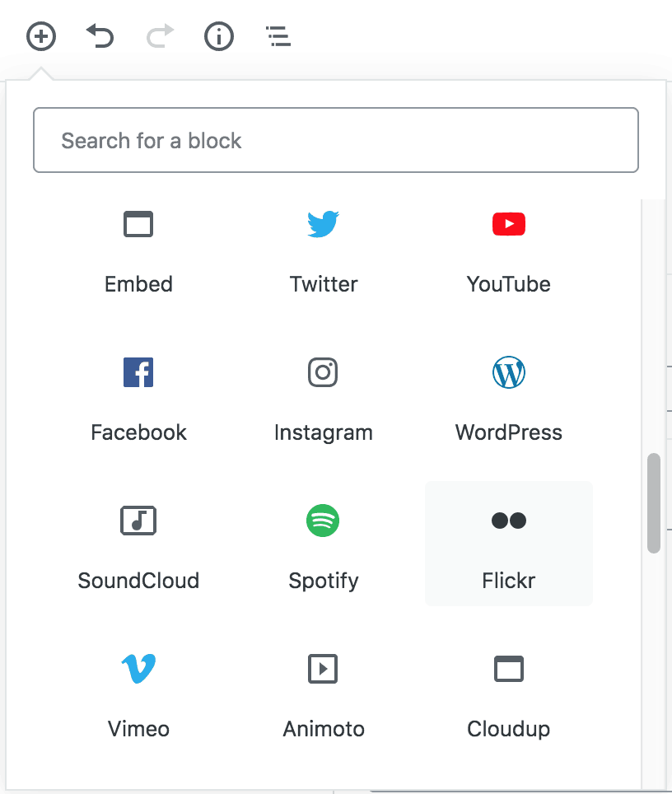Insert the SoundCloud block

[x=138, y=544]
